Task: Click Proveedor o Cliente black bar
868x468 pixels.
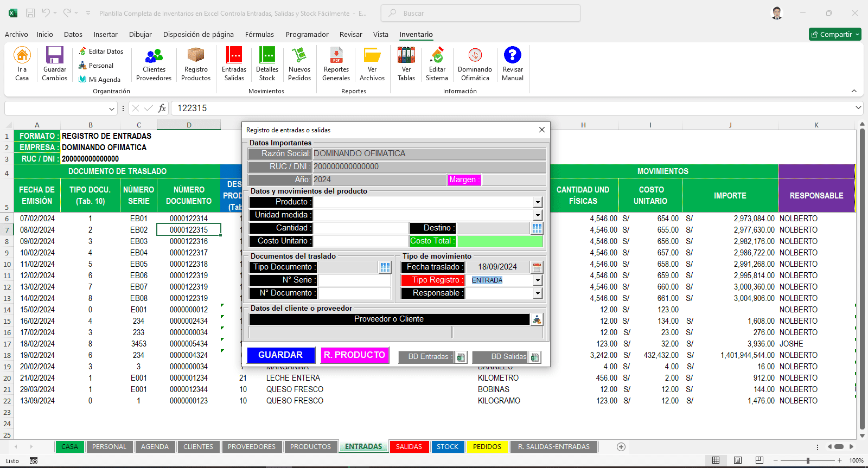Action: [x=389, y=319]
